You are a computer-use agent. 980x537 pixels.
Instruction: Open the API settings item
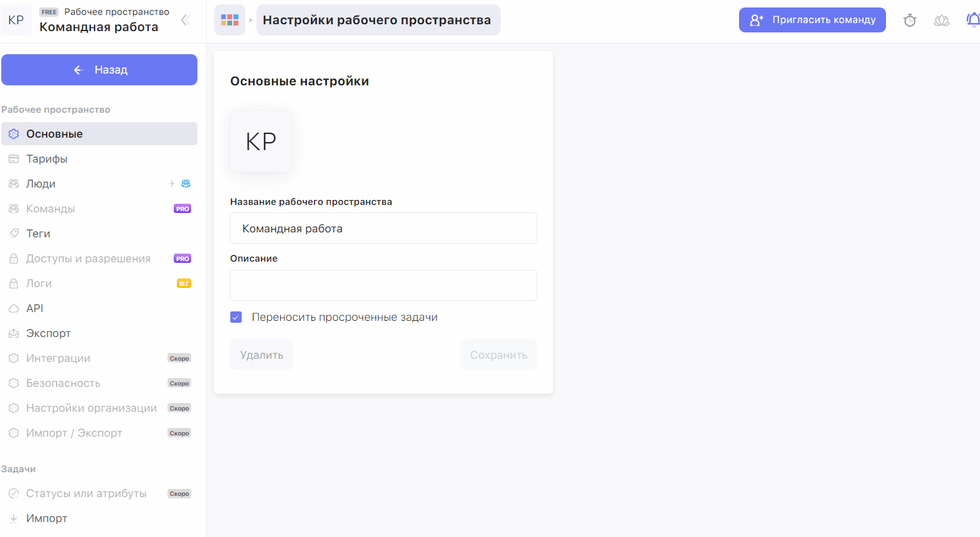[x=35, y=308]
